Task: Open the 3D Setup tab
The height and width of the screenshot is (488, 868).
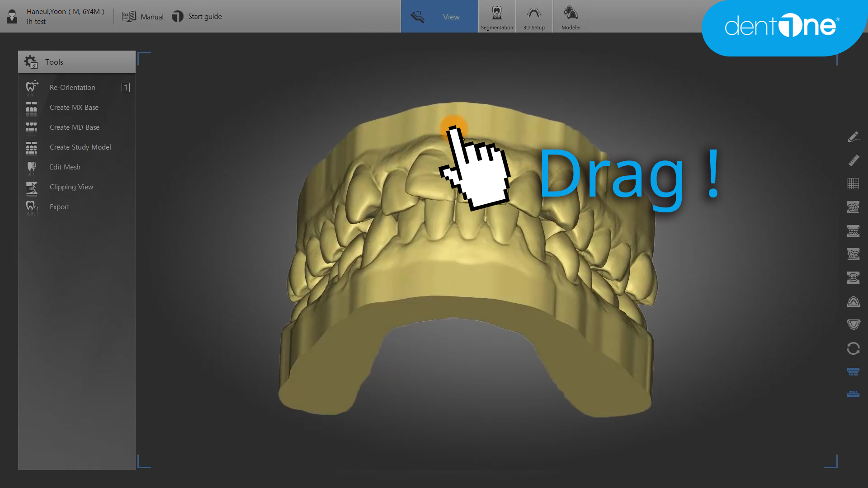Action: click(x=534, y=17)
